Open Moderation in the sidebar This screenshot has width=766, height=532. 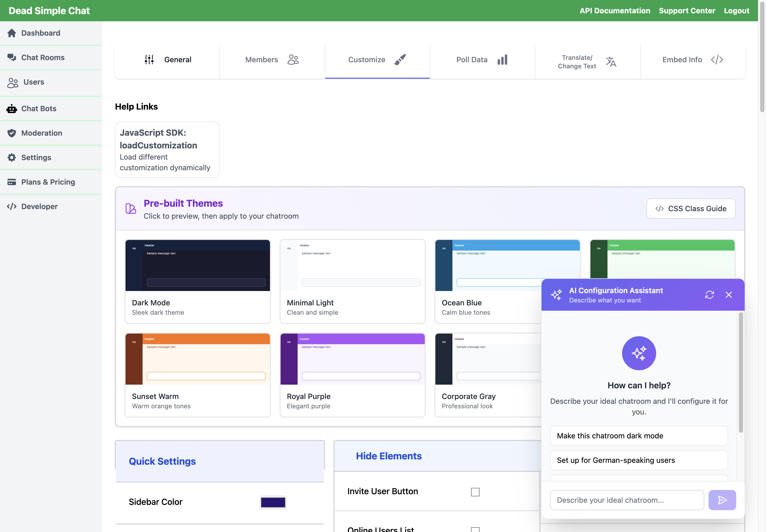51,133
